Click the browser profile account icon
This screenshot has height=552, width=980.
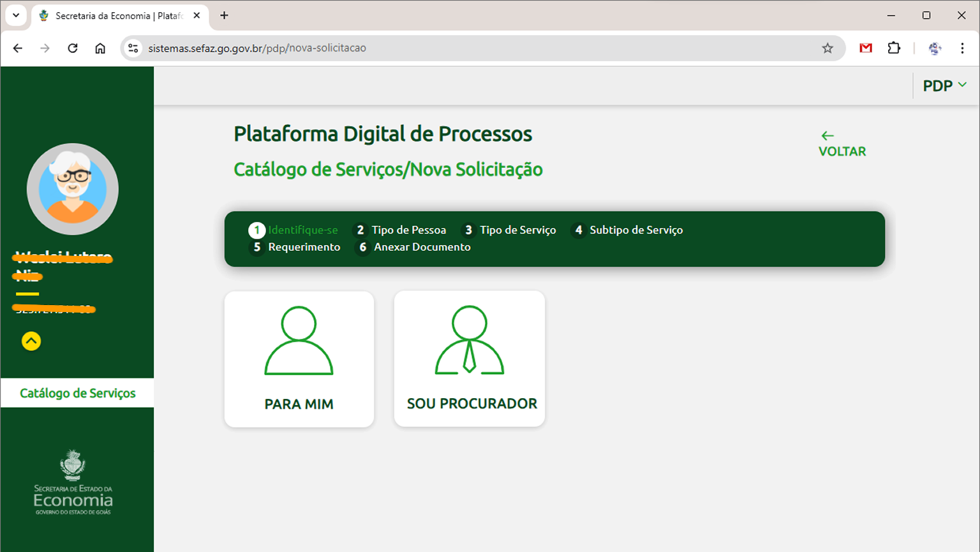coord(935,48)
